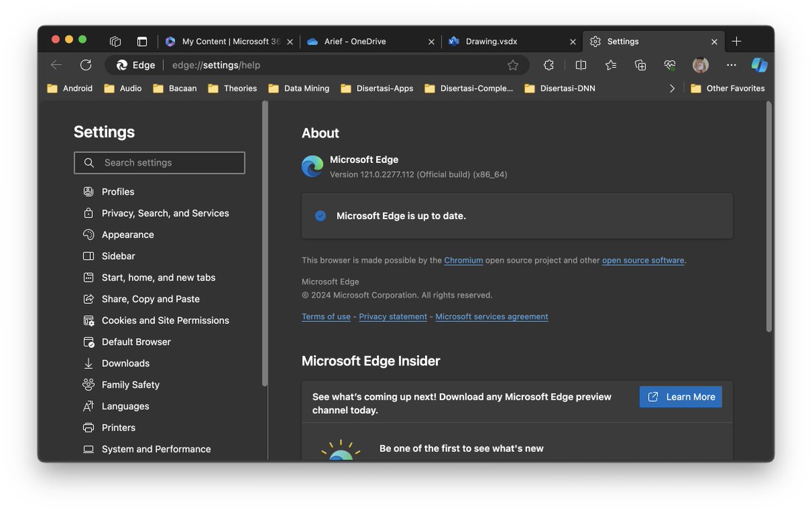Viewport: 812px width, 512px height.
Task: Click the Profiles icon in sidebar
Action: click(89, 191)
